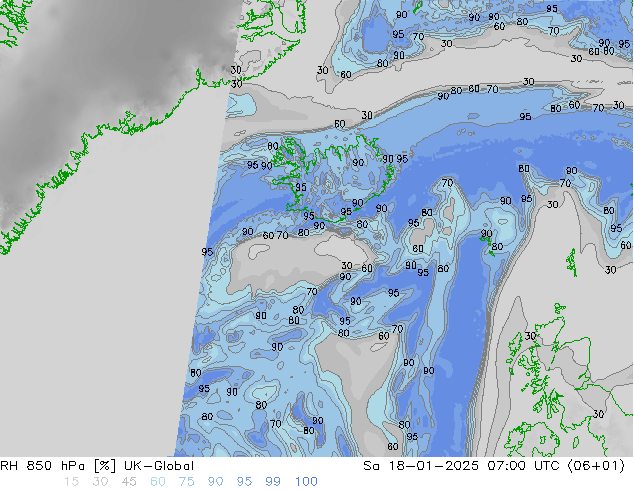
Task: Click the Faroe Islands outline on the map
Action: (487, 245)
